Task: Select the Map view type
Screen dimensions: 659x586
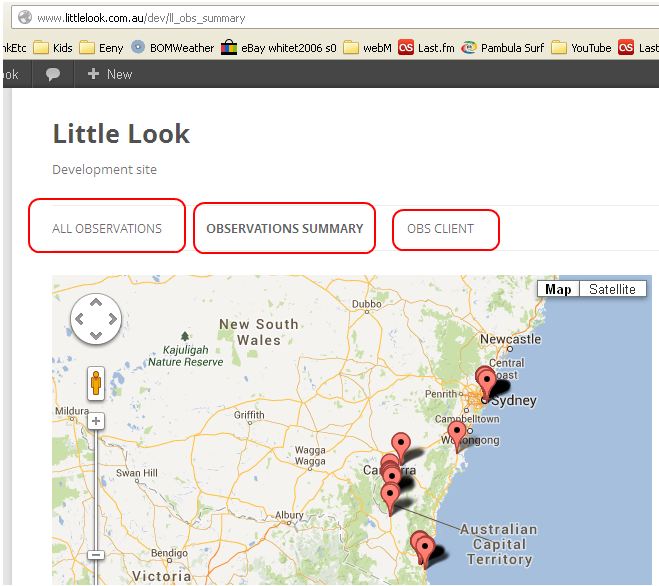Action: [557, 289]
